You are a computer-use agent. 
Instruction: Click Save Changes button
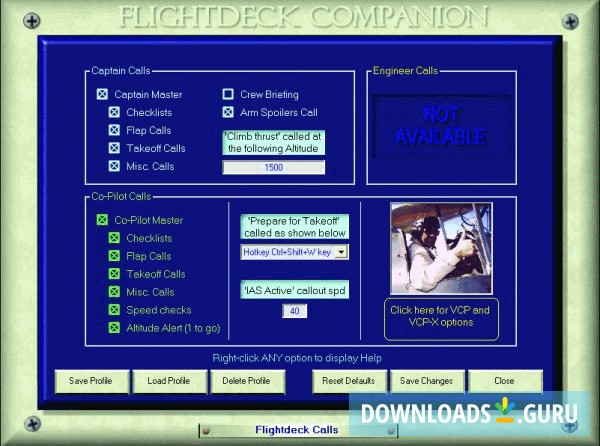(427, 381)
